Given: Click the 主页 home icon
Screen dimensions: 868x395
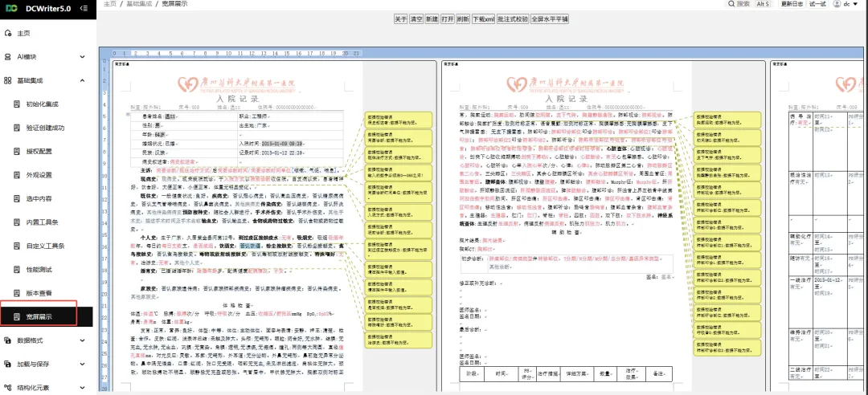Looking at the screenshot, I should click(8, 33).
